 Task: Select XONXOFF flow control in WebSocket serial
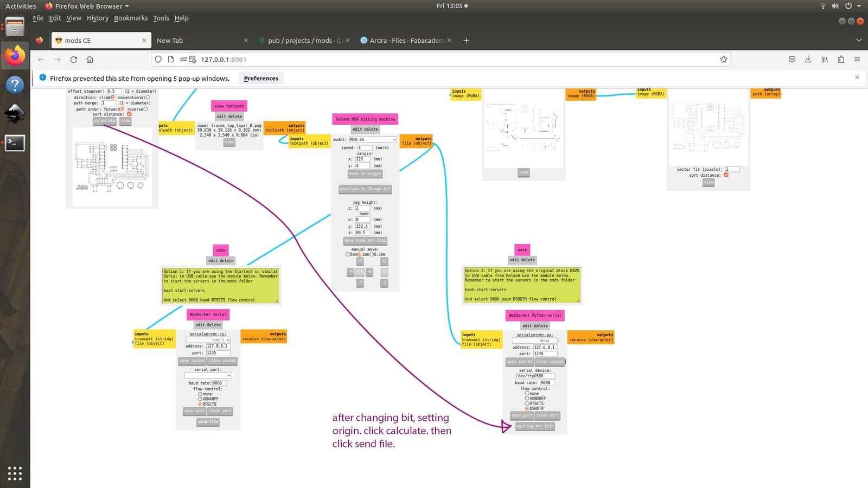click(x=200, y=399)
